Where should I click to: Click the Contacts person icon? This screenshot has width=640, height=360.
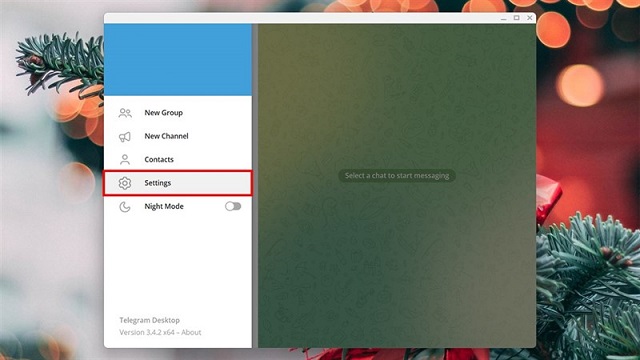pos(125,160)
